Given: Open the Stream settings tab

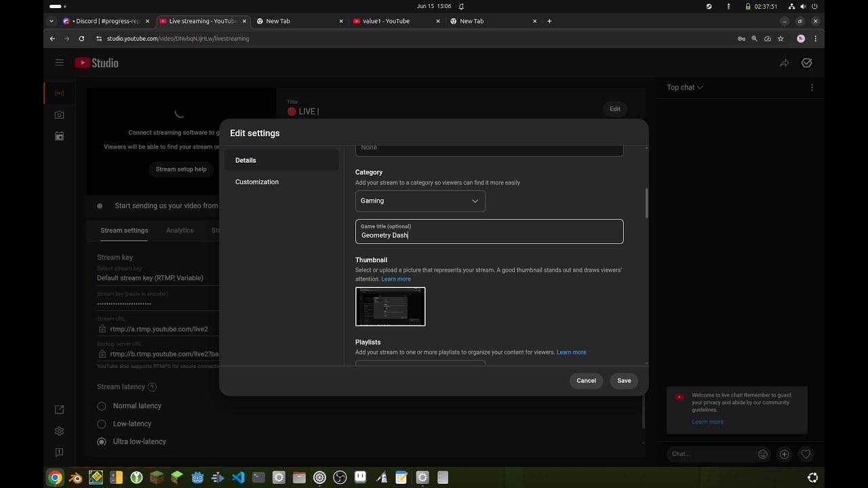Looking at the screenshot, I should pyautogui.click(x=124, y=230).
